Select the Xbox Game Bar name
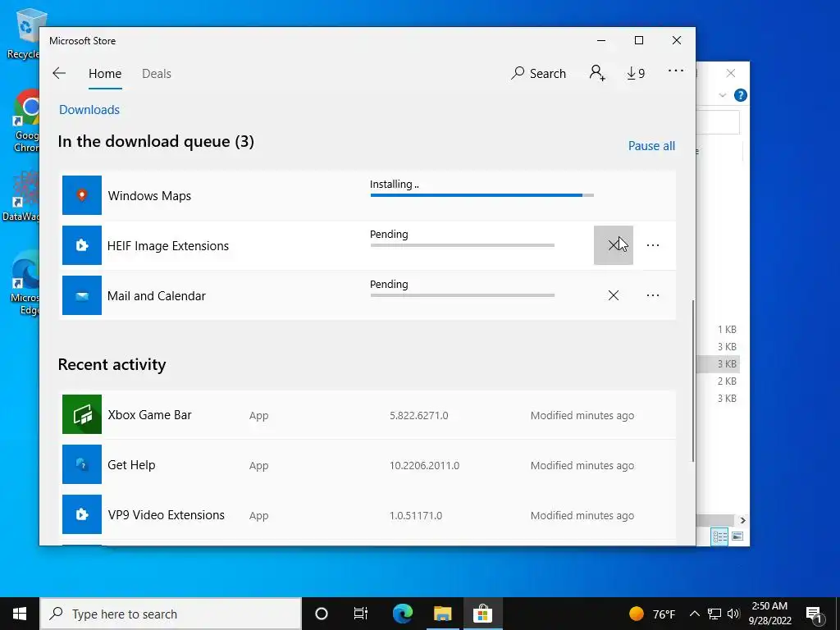Screen dimensions: 840x630 pyautogui.click(x=149, y=414)
